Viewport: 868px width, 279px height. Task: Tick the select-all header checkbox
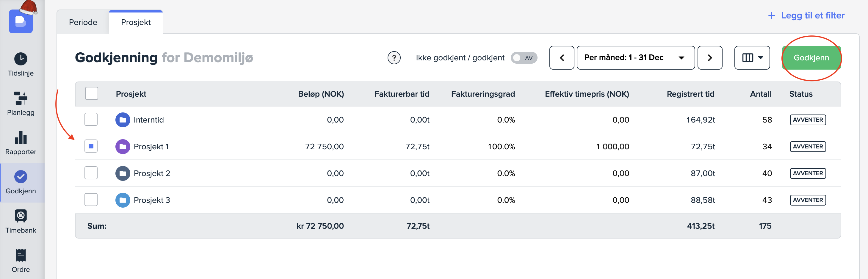(91, 94)
